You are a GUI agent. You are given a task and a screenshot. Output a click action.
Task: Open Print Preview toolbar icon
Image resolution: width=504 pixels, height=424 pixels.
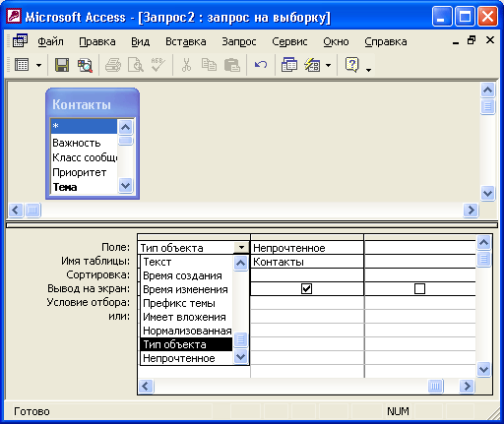point(136,65)
